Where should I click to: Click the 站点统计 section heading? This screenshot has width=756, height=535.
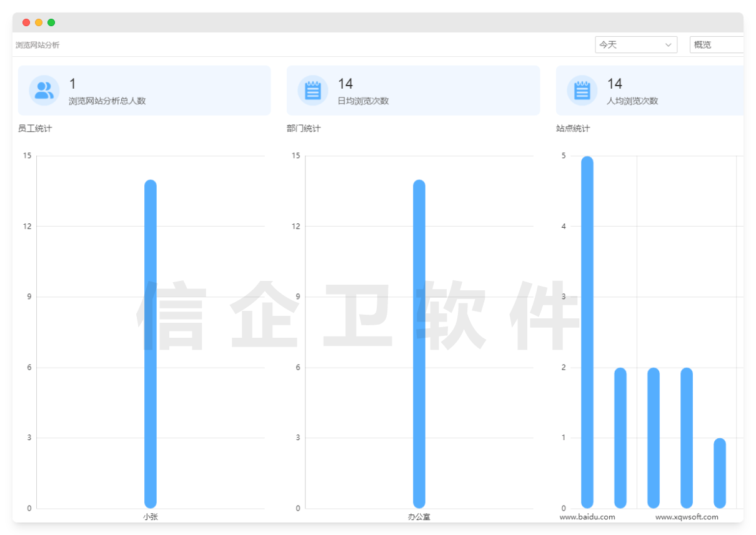tap(572, 128)
